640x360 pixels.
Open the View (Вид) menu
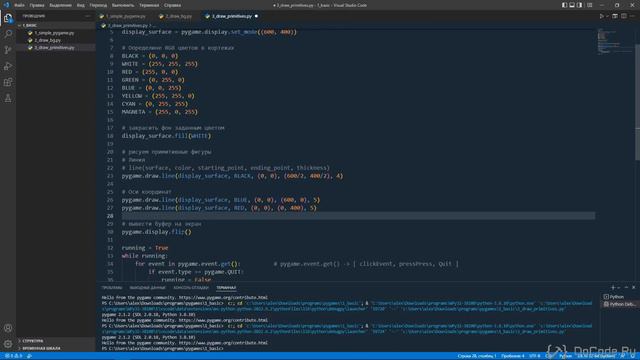point(81,5)
